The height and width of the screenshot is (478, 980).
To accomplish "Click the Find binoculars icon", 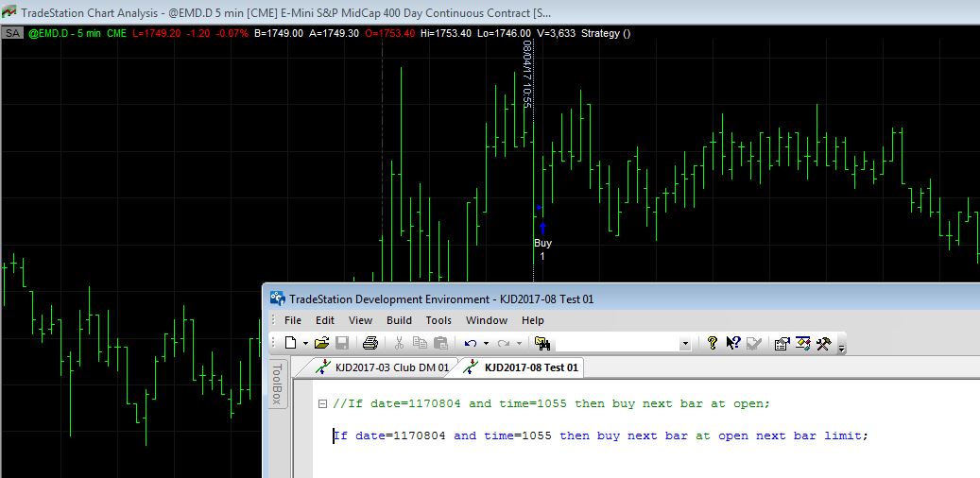I will (542, 343).
